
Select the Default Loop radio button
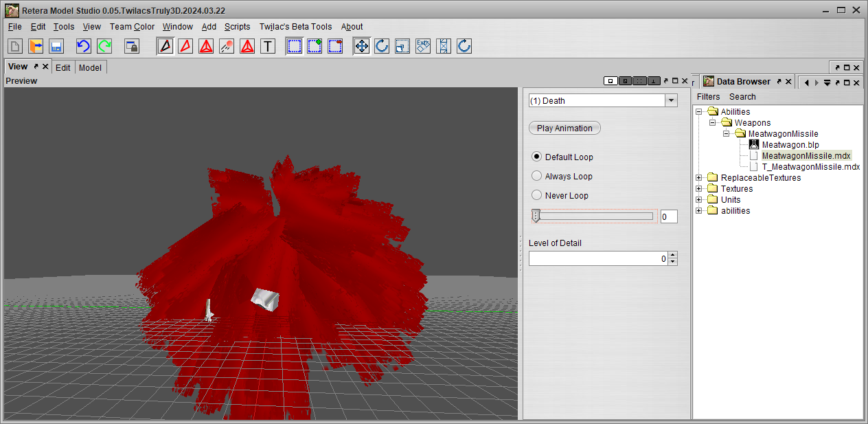point(537,157)
